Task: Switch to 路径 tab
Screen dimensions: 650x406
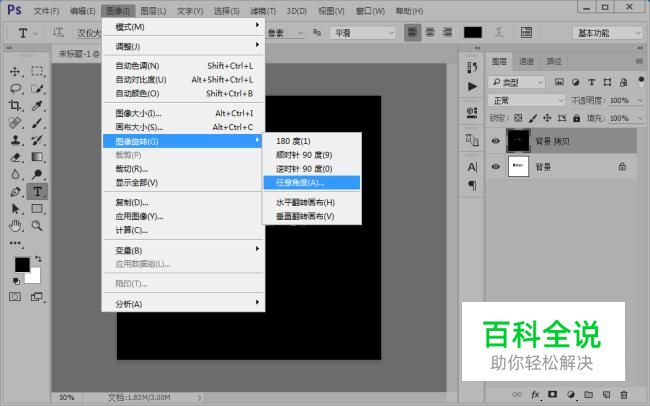Action: [554, 61]
